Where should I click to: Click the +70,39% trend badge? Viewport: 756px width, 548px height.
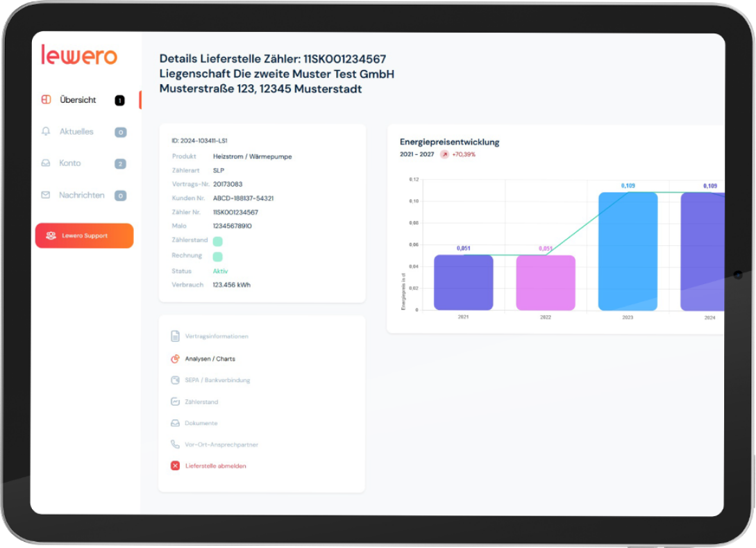point(458,154)
